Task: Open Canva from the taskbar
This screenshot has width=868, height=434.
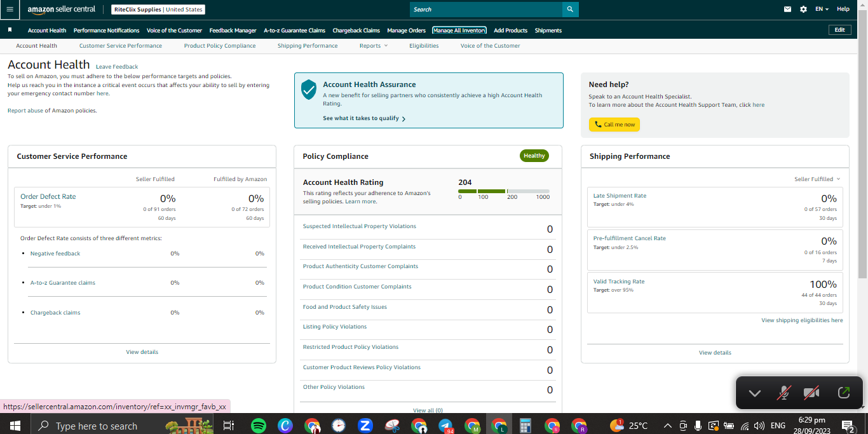Action: point(285,426)
